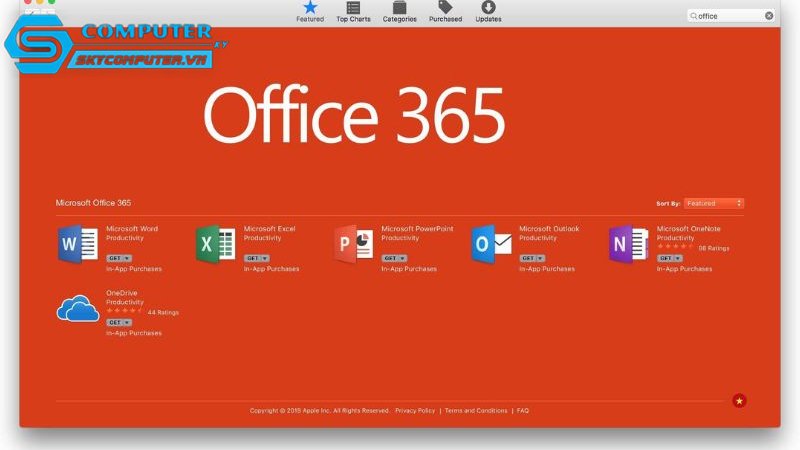Screen dimensions: 800x450
Task: Open the Updates tab
Action: [488, 11]
